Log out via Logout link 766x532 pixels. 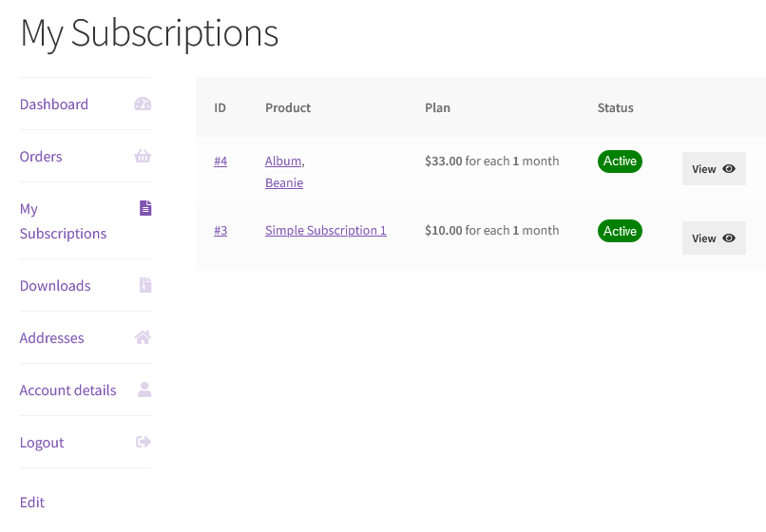pyautogui.click(x=42, y=443)
